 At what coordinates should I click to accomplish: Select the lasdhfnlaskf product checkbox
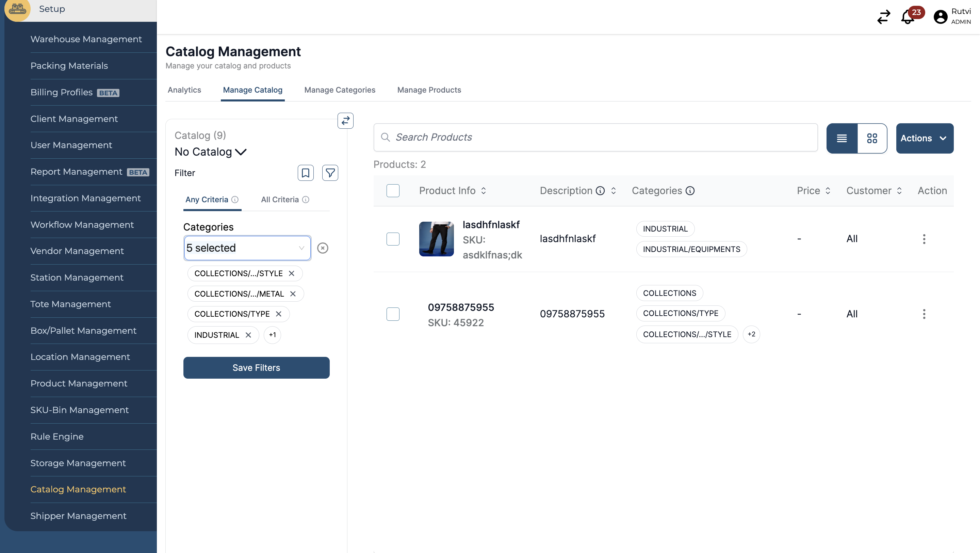pyautogui.click(x=393, y=239)
